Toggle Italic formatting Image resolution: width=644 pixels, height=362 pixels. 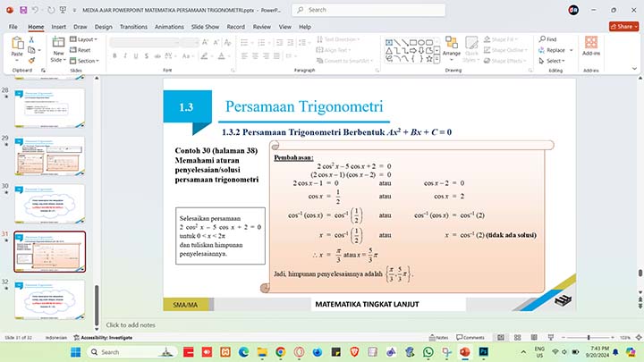coord(125,55)
